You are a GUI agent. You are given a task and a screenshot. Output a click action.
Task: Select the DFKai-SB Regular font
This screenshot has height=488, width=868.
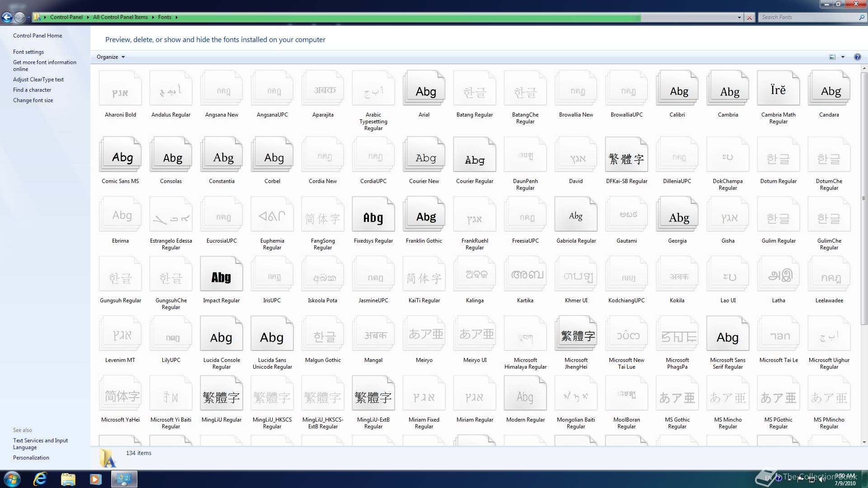click(627, 155)
